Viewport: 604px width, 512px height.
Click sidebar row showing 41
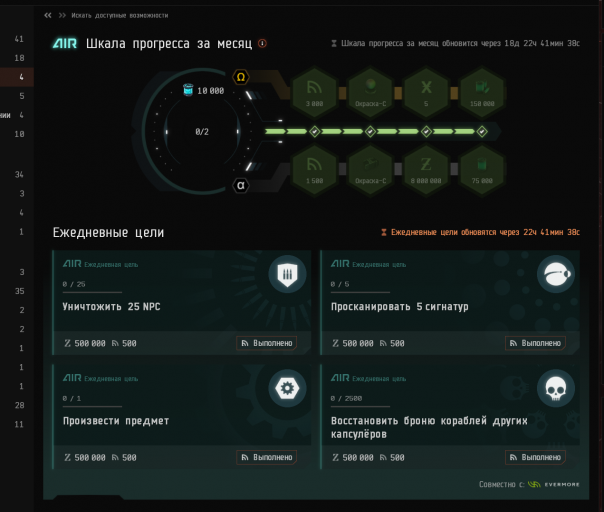(x=17, y=39)
